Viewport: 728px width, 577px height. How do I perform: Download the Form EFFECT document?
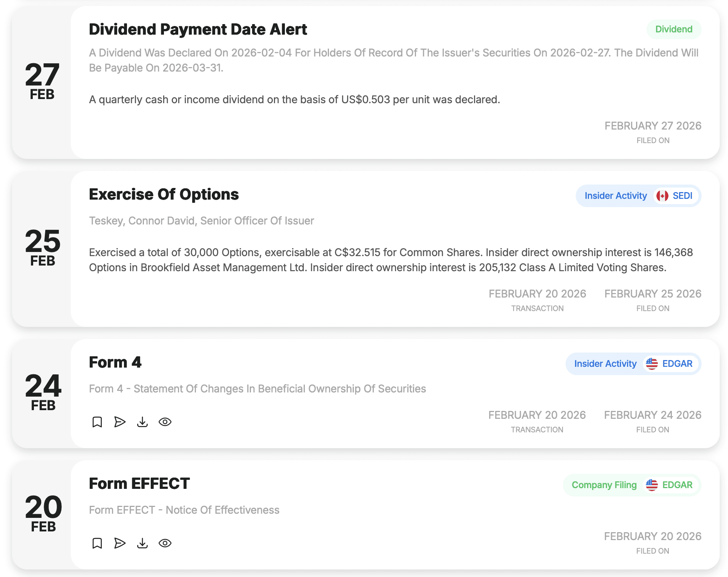click(142, 543)
